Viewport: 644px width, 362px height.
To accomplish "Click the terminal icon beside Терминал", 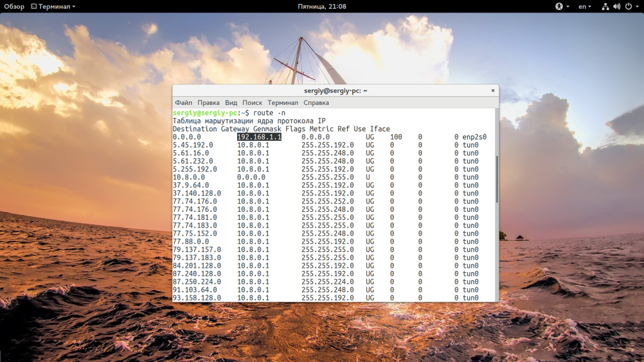I will [x=34, y=6].
